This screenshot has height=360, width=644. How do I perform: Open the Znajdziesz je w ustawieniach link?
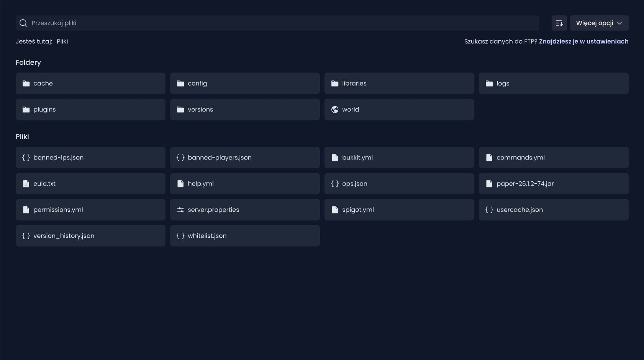(x=583, y=41)
